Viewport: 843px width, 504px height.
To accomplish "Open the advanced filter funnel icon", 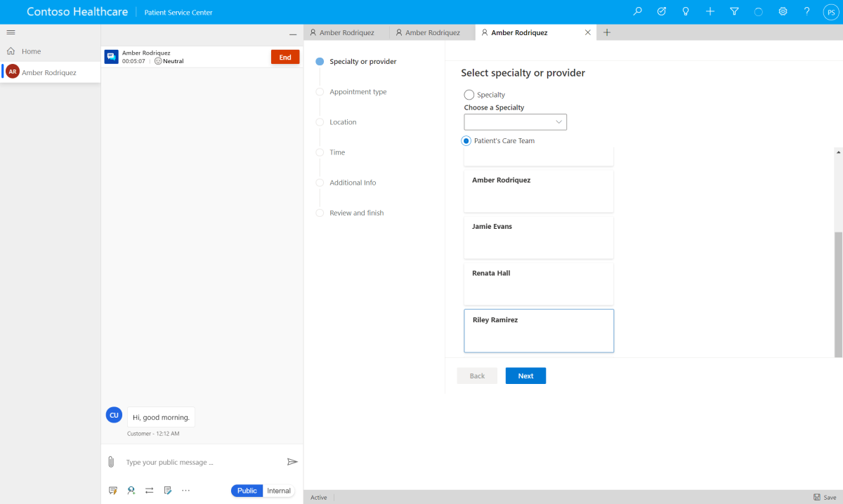I will 734,12.
